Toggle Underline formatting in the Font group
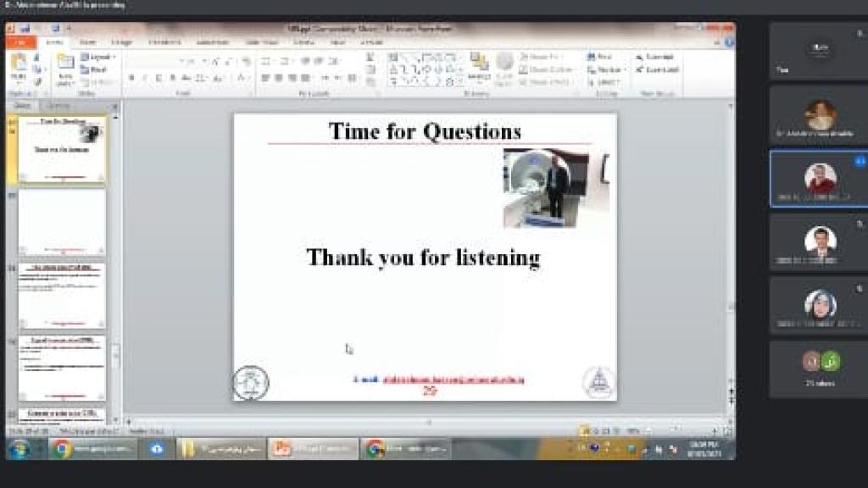Image resolution: width=868 pixels, height=488 pixels. [x=159, y=78]
